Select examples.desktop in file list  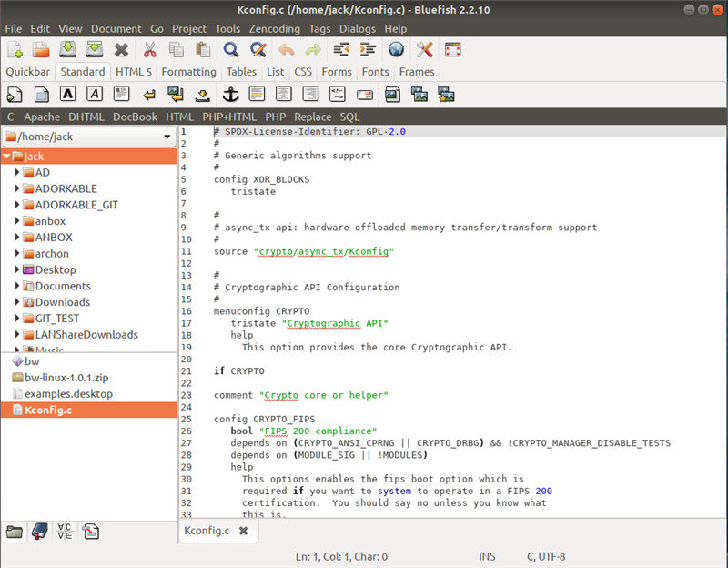pyautogui.click(x=89, y=394)
